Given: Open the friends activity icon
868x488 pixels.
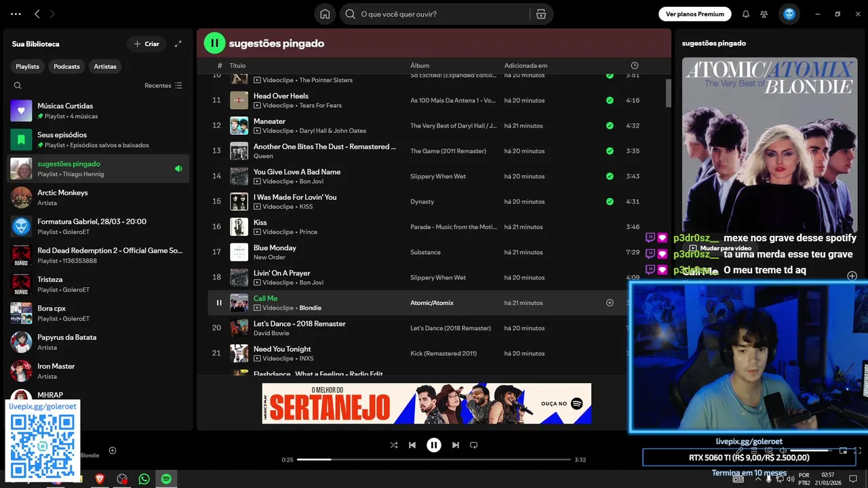Looking at the screenshot, I should click(x=764, y=14).
